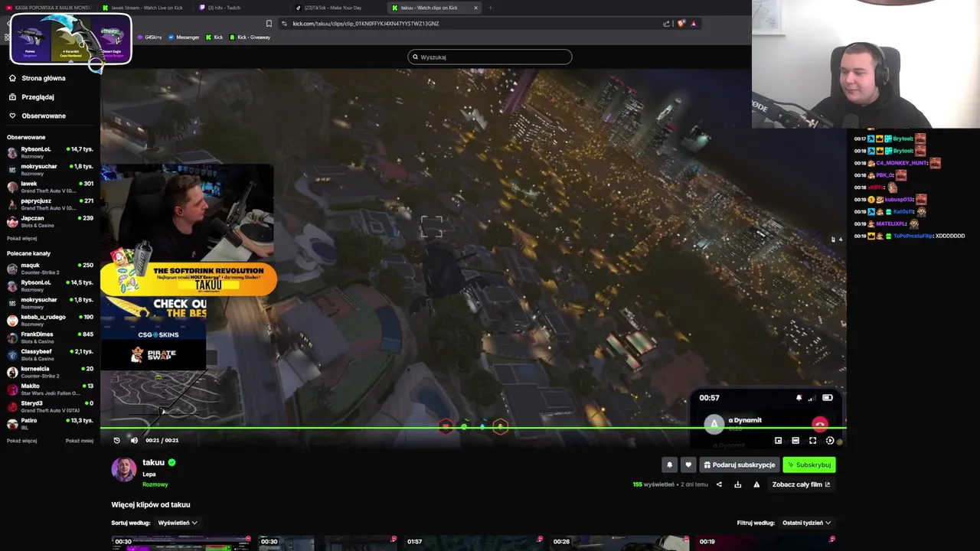Open the Filtruj według Ostatni tydzień dropdown
Image resolution: width=980 pixels, height=551 pixels.
click(x=806, y=523)
